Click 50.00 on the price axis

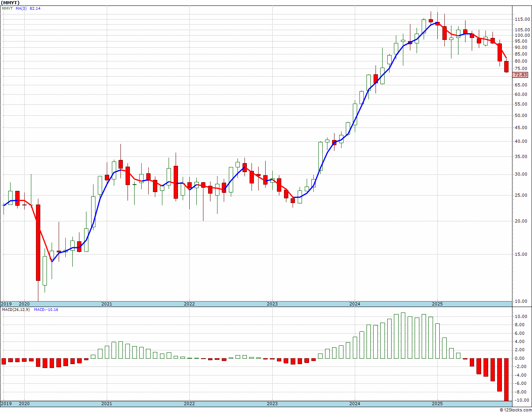click(x=521, y=115)
